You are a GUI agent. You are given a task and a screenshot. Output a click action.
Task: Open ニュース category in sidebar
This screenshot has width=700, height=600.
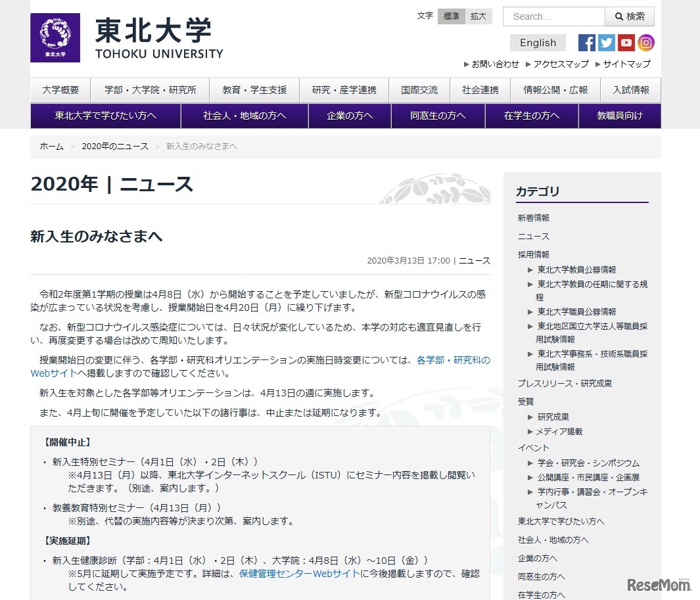click(x=534, y=236)
